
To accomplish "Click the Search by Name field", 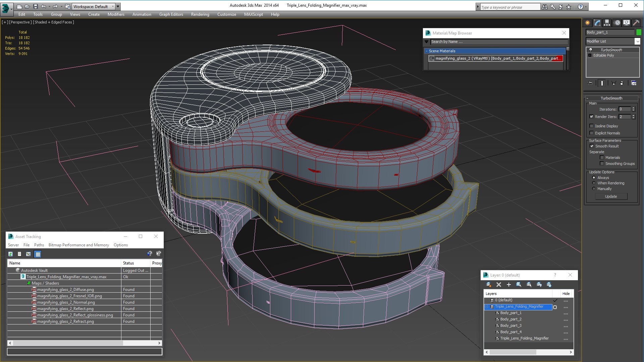I will (x=498, y=42).
